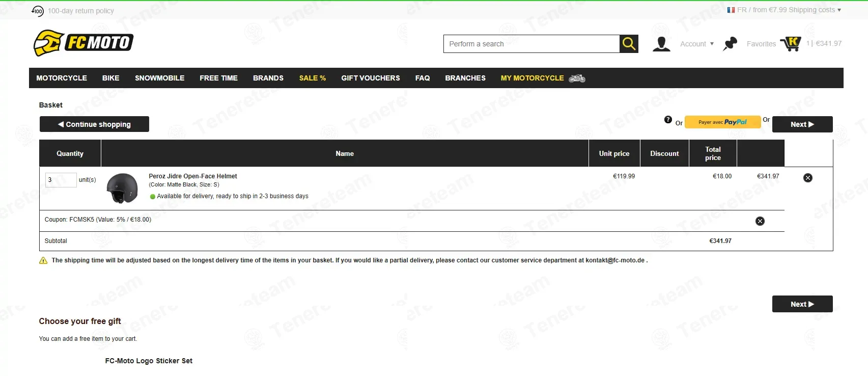Open Peroz Jidre Open-Face Helmet product link

193,176
